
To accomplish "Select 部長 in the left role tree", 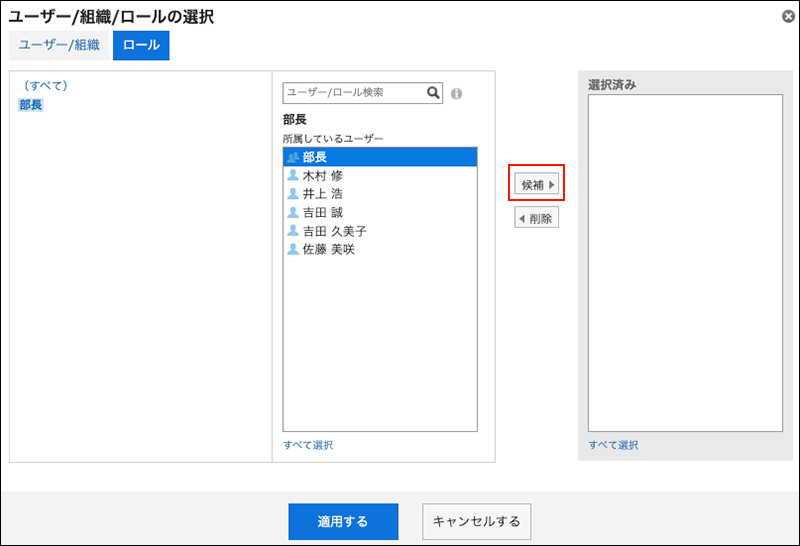I will [31, 105].
